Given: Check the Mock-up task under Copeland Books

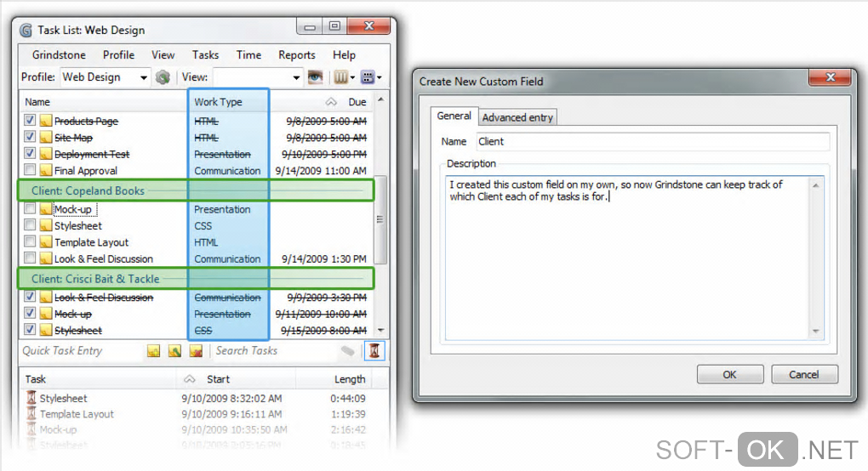Looking at the screenshot, I should pos(30,207).
